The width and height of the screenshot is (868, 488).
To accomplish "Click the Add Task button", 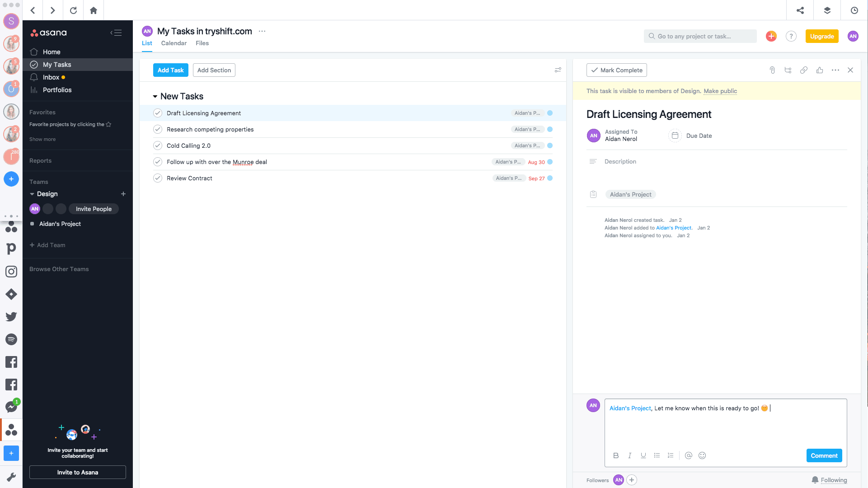I will point(170,70).
